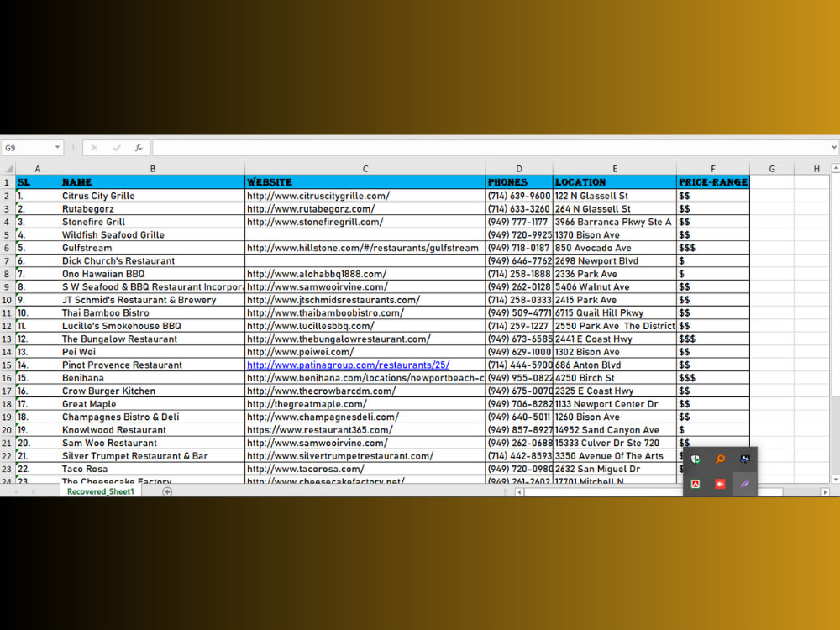Click horizontal scrollbar right arrow
The width and height of the screenshot is (840, 630).
pyautogui.click(x=825, y=491)
